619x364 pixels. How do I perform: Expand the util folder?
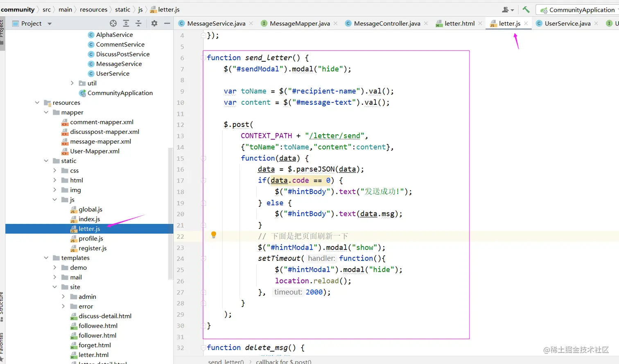pyautogui.click(x=72, y=83)
